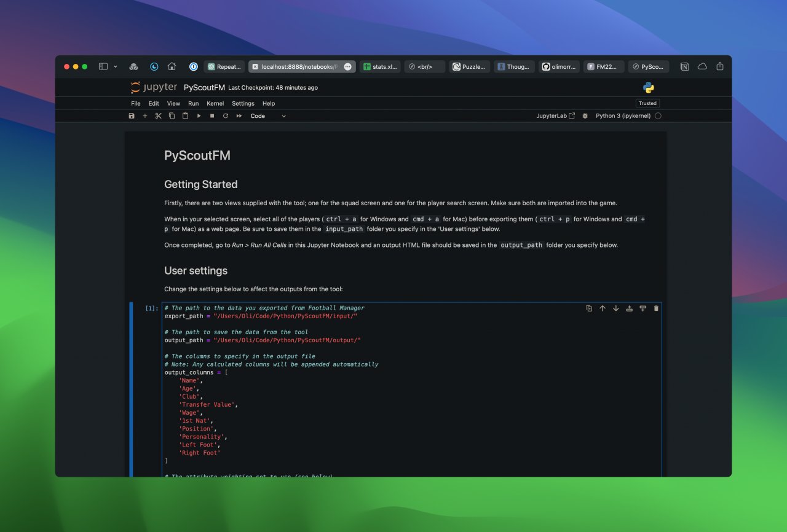
Task: Restart kernel and run all cells (fast-forward icon)
Action: (239, 116)
